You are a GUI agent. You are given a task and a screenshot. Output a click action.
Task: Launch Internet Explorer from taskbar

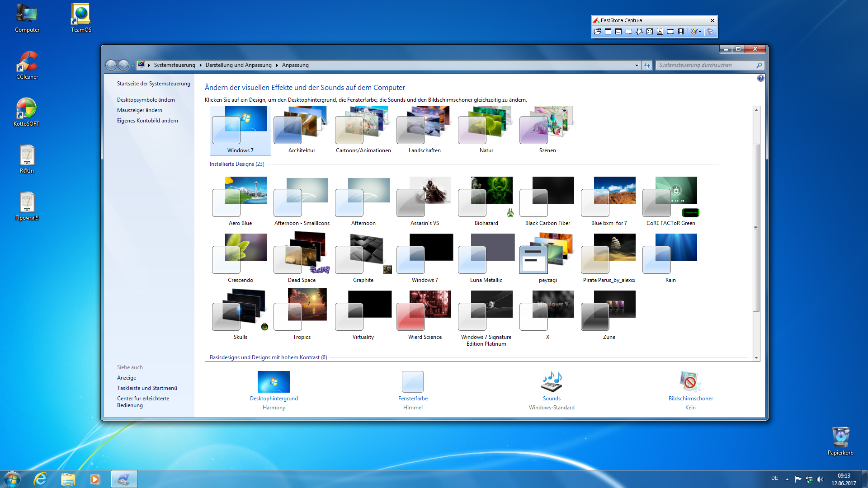pos(40,479)
